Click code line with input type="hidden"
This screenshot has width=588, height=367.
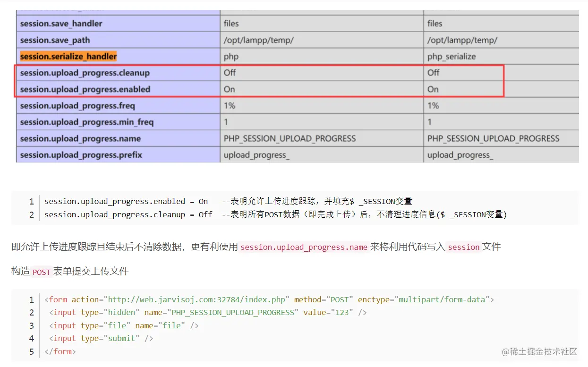point(208,313)
